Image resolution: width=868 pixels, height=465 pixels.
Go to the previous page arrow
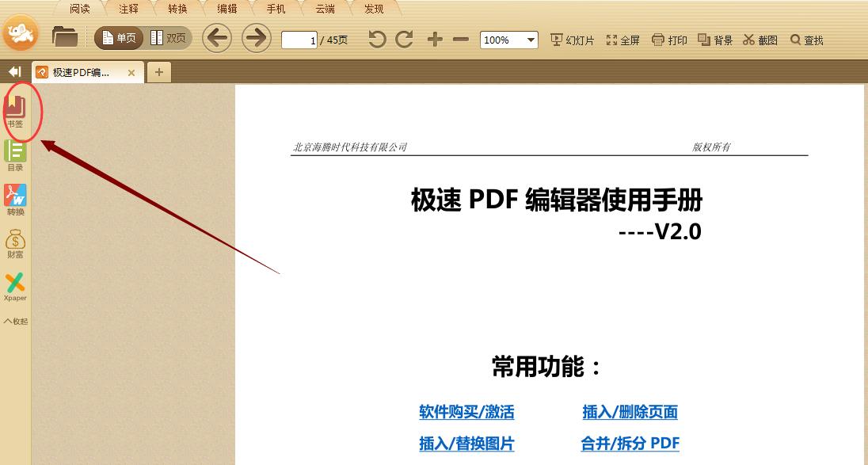[217, 38]
